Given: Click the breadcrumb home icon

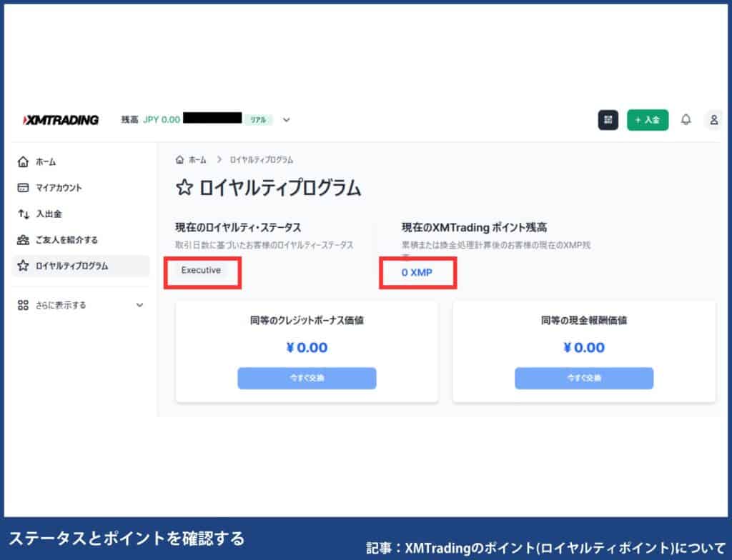Looking at the screenshot, I should (x=179, y=159).
